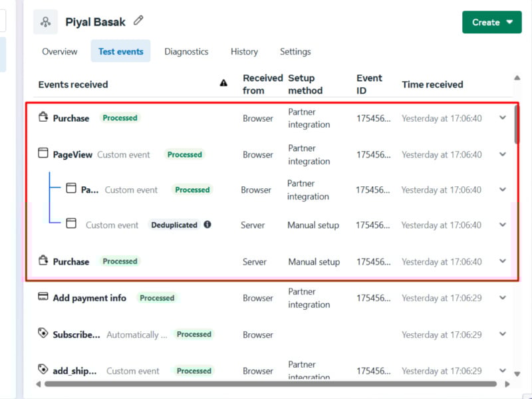This screenshot has width=532, height=399.
Task: Click the payment card icon beside Add payment info
Action: [43, 297]
